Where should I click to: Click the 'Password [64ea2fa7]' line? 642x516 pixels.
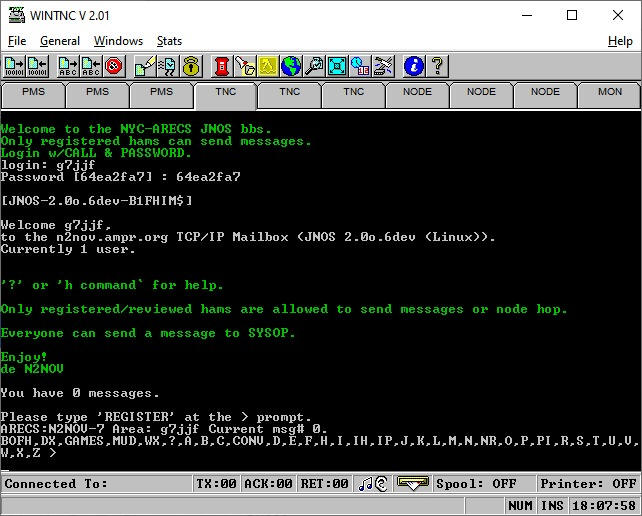point(120,177)
